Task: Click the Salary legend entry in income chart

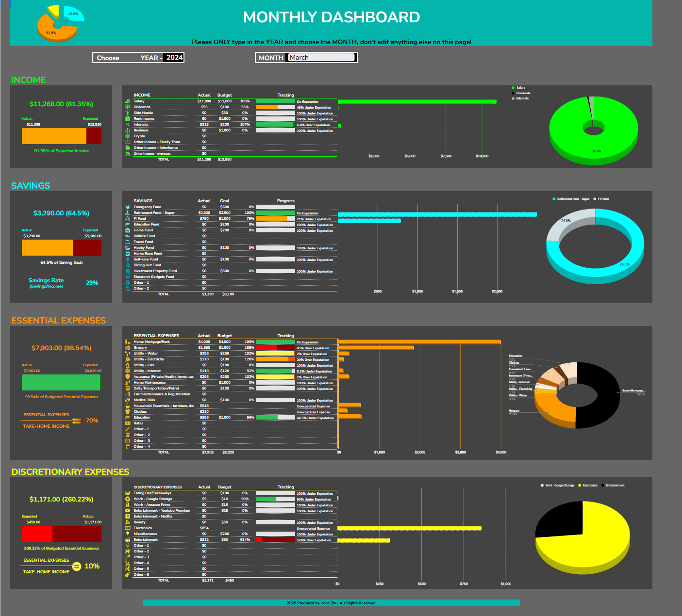Action: tap(520, 88)
